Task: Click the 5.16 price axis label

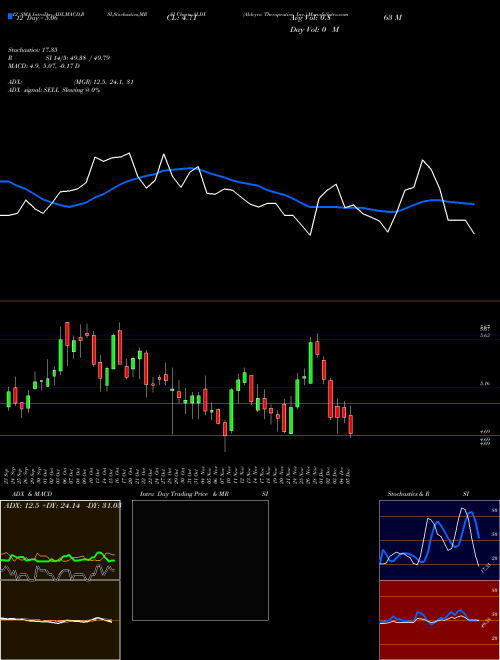Action: tap(485, 383)
